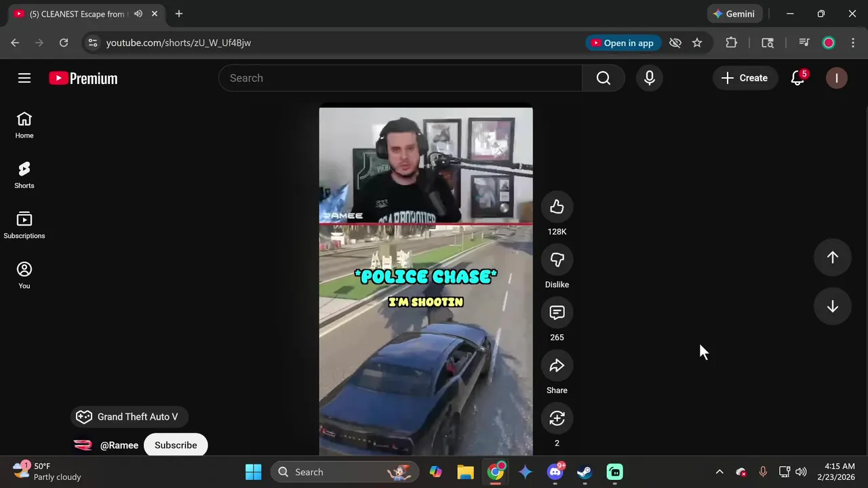The height and width of the screenshot is (488, 868).
Task: Open Steam from the taskbar
Action: click(585, 472)
